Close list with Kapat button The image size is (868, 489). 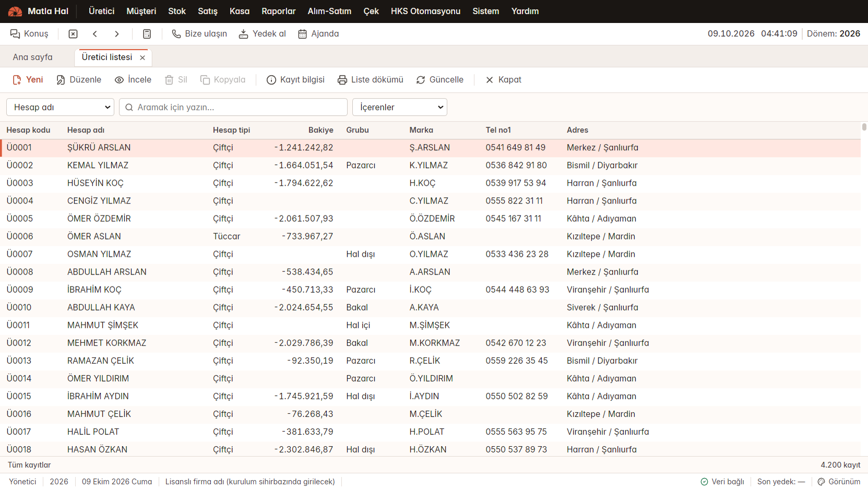(x=504, y=80)
